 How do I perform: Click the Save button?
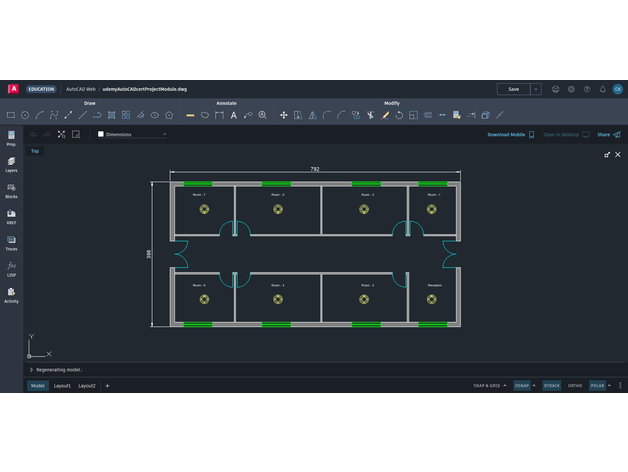[x=513, y=89]
